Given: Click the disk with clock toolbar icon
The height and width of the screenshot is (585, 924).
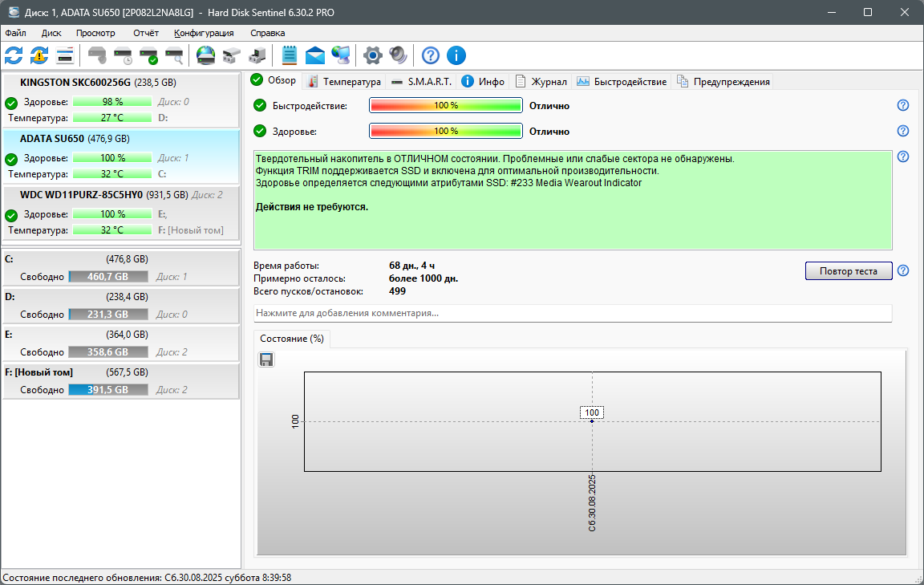Looking at the screenshot, I should coord(124,55).
